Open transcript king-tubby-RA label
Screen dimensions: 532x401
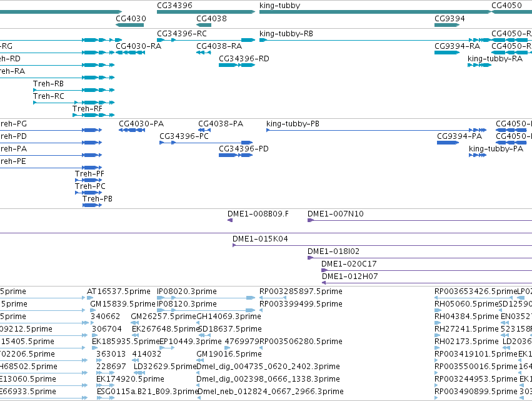[495, 59]
